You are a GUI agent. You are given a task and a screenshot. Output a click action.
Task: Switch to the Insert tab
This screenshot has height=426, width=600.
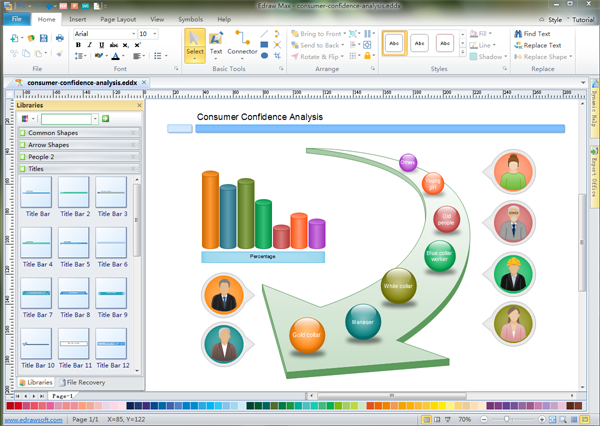pyautogui.click(x=78, y=19)
